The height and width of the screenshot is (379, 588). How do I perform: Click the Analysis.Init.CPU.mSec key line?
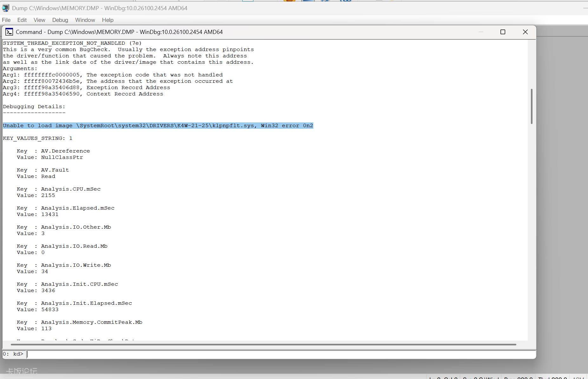click(67, 284)
